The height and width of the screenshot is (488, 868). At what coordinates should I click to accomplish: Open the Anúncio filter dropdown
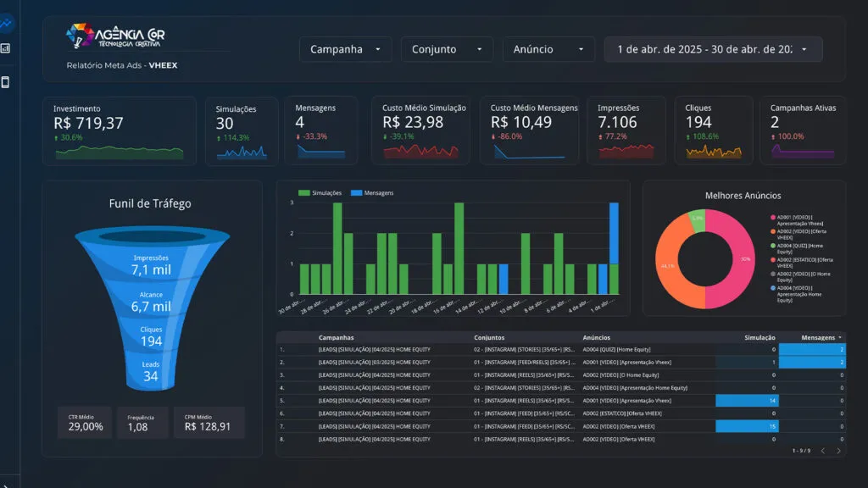(x=548, y=49)
